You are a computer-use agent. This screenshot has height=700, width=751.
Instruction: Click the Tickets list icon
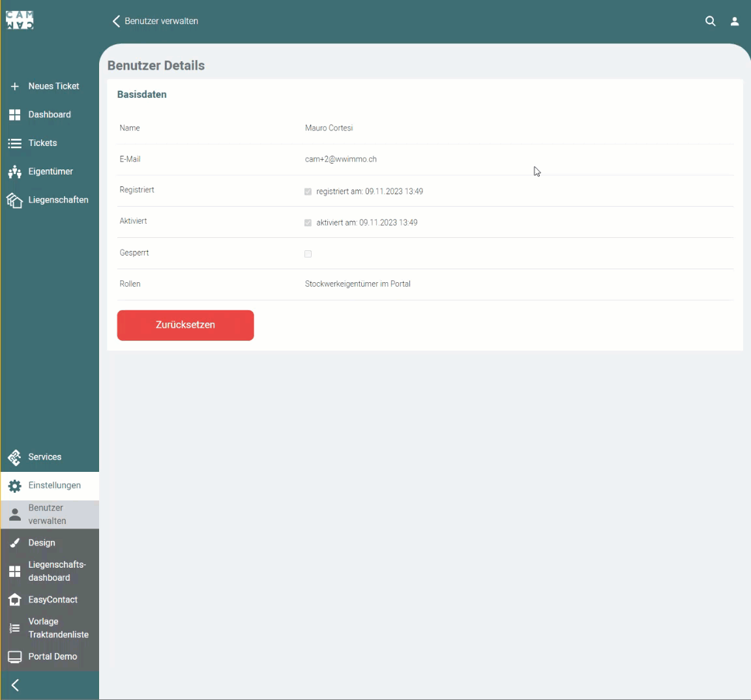15,143
